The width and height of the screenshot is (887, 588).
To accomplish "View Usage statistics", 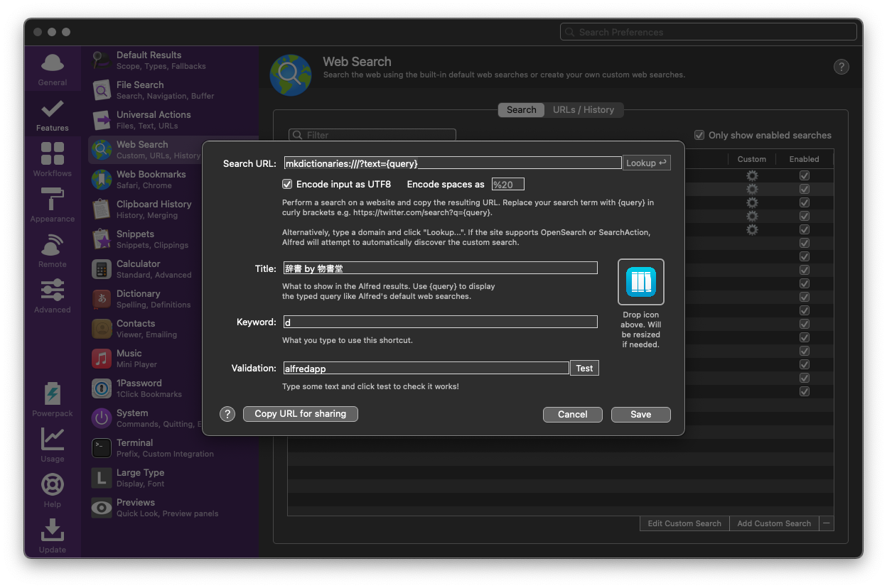I will 53,446.
